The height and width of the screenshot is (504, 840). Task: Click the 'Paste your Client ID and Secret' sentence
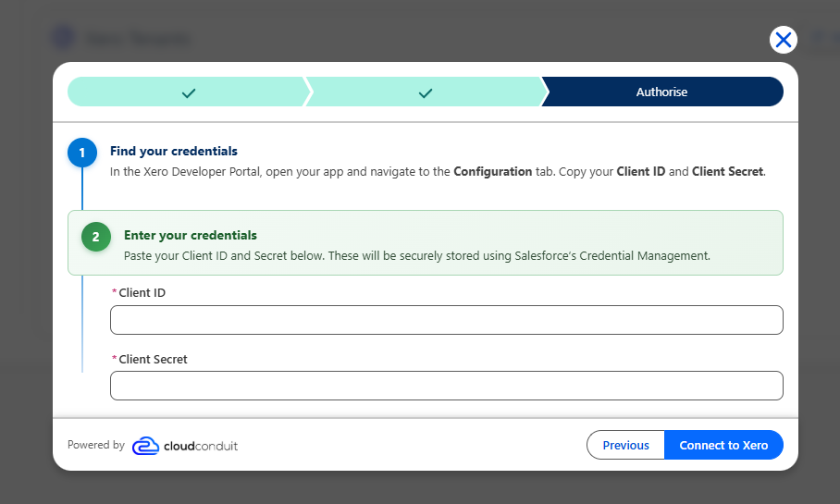417,256
